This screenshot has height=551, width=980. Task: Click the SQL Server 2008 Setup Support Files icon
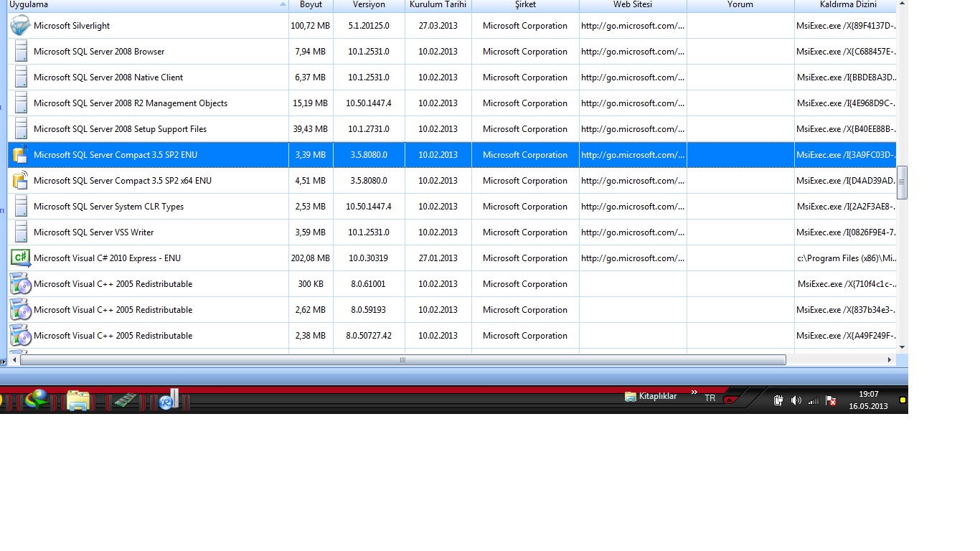point(21,129)
